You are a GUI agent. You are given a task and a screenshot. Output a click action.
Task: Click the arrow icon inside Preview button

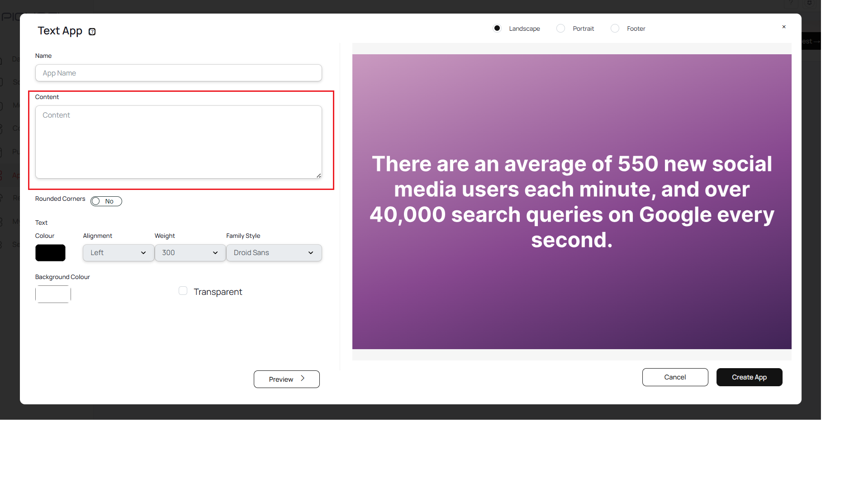[303, 379]
